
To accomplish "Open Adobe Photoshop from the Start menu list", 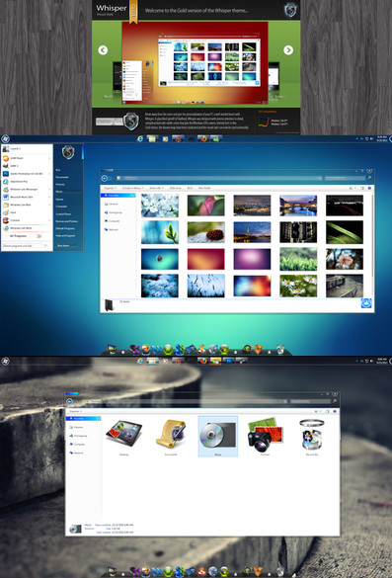I will point(26,174).
